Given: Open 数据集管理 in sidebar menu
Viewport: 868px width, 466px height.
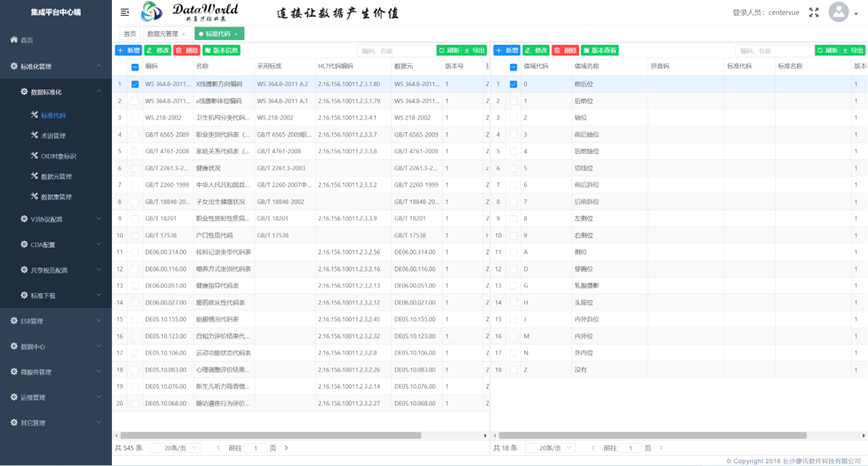Looking at the screenshot, I should (x=56, y=197).
